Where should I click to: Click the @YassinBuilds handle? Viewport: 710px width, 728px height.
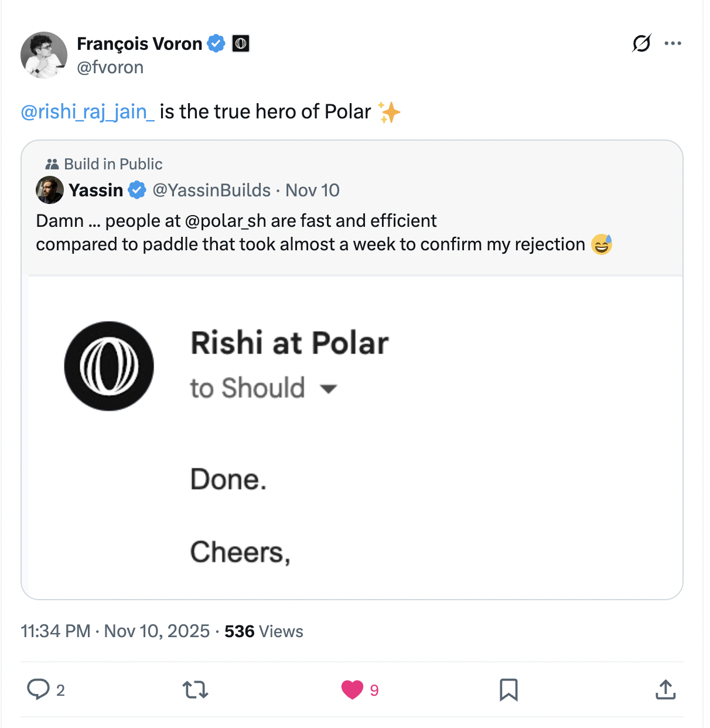coord(211,190)
